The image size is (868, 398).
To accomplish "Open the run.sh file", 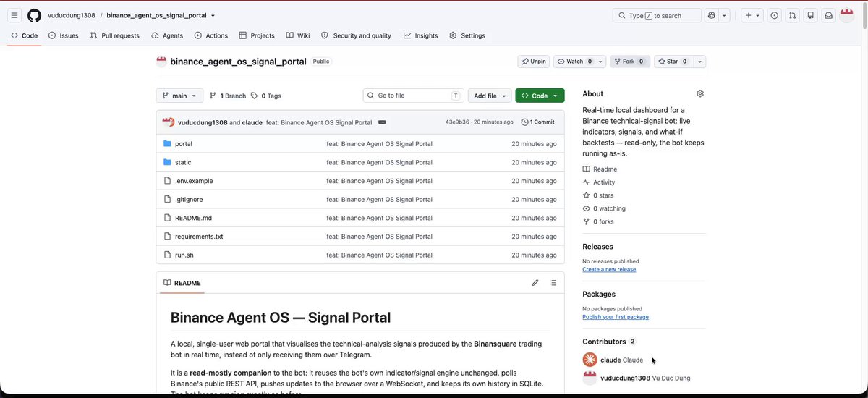I will coord(184,255).
